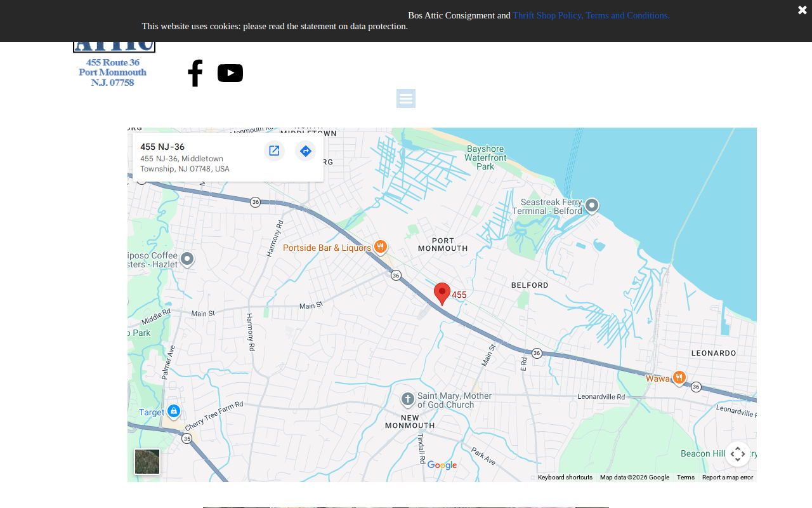812x508 pixels.
Task: Select the Seastreak Ferry Terminal marker
Action: click(x=592, y=206)
